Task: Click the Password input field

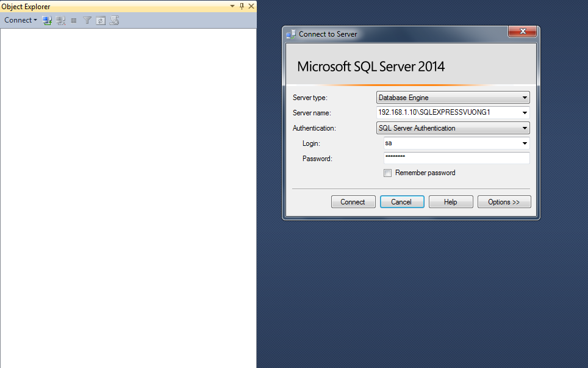Action: [457, 158]
